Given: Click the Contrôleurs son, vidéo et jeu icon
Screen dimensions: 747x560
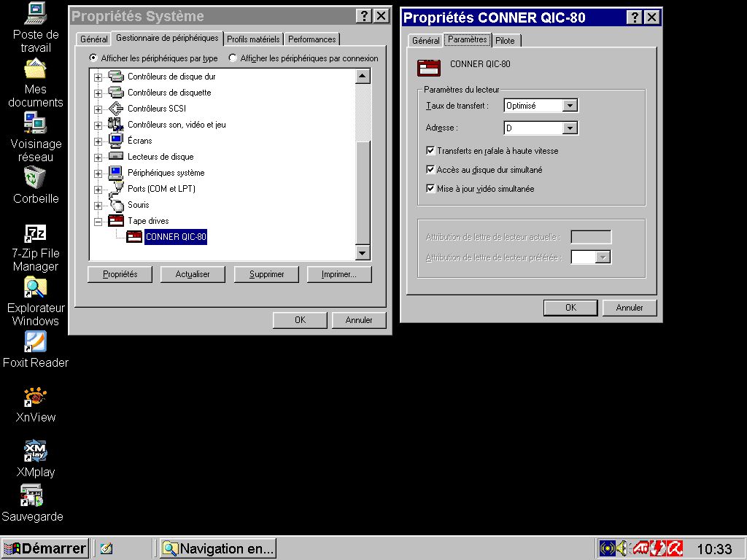Looking at the screenshot, I should (116, 124).
